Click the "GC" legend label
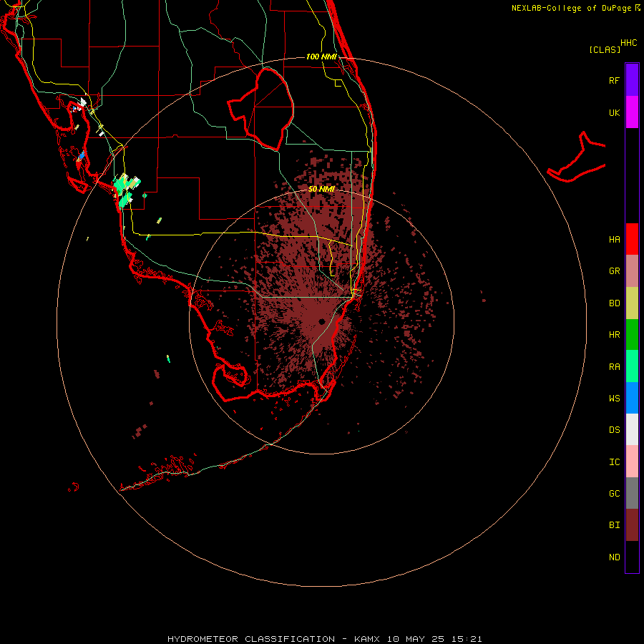Viewport: 644px width, 644px height. 614,494
